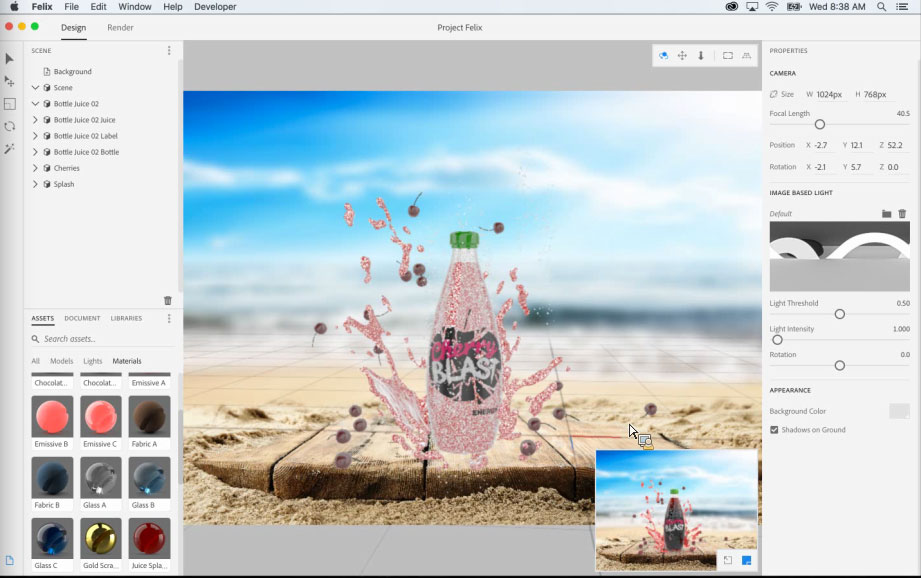Click the Search assets field
Screen dimensions: 921x578
103,339
